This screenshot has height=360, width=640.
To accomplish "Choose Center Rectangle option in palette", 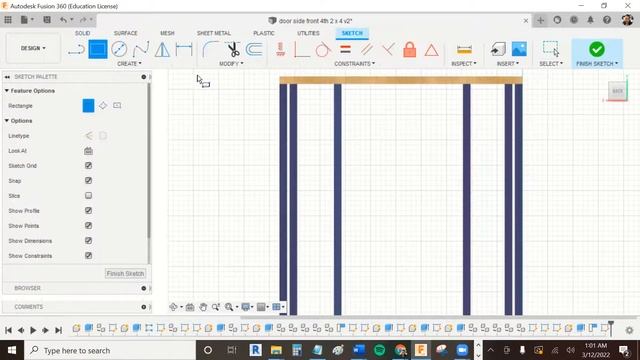I will point(117,106).
